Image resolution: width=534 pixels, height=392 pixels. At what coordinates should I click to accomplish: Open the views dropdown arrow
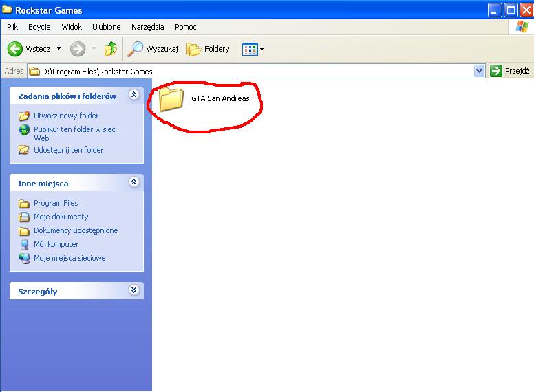(262, 50)
